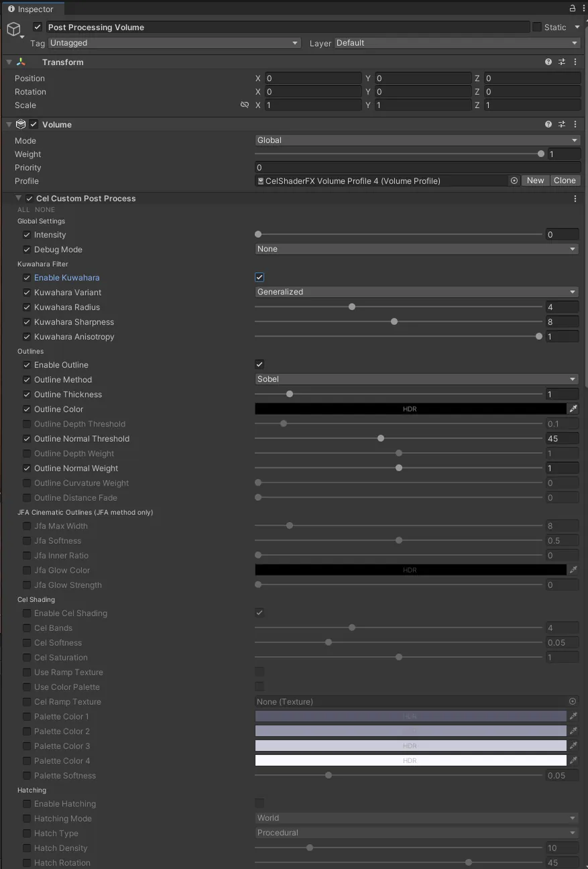
Task: Toggle the GameObject active checkbox
Action: [38, 27]
